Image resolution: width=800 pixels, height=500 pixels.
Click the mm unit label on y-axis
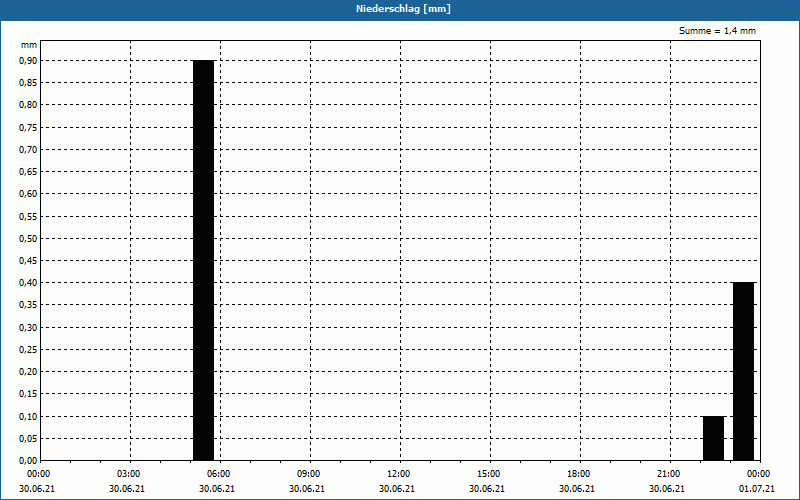point(29,45)
